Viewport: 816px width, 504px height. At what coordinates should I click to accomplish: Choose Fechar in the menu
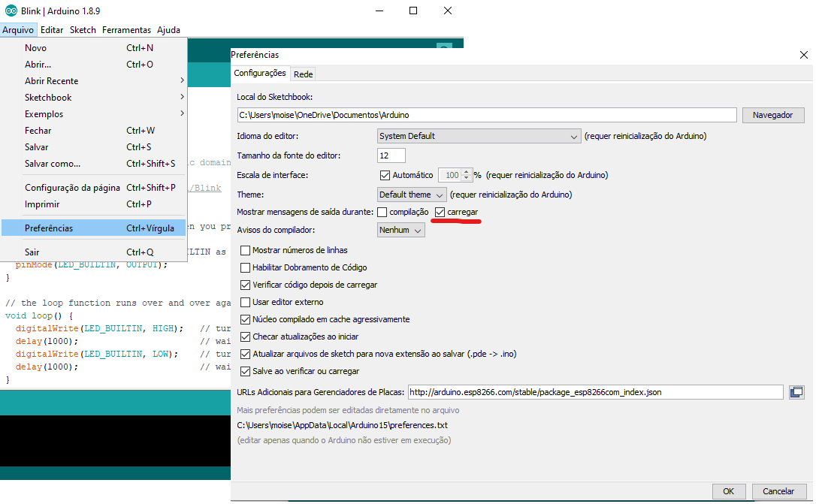click(94, 131)
